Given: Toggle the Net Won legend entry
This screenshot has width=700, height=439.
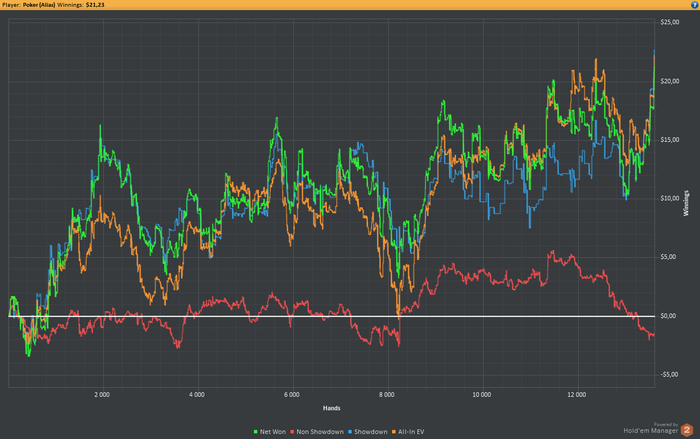Looking at the screenshot, I should (270, 432).
